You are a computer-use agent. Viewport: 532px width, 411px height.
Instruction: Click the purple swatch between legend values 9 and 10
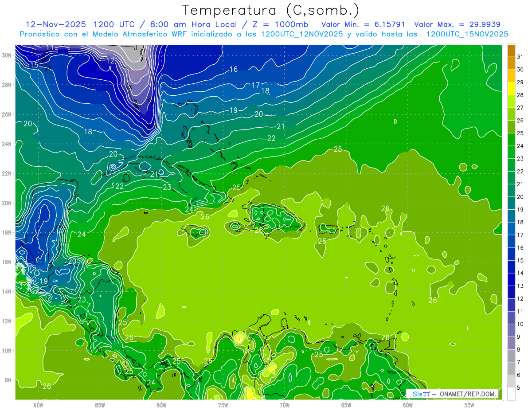click(x=511, y=330)
